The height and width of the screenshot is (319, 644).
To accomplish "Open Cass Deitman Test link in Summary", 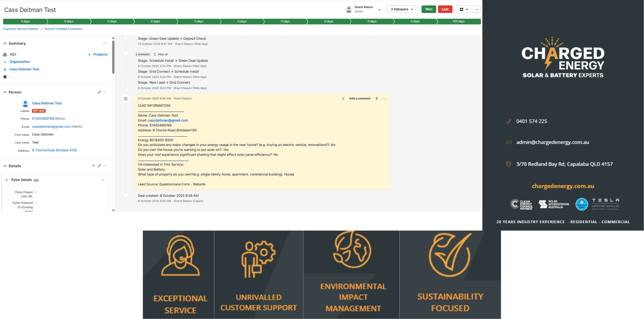I will click(x=24, y=69).
